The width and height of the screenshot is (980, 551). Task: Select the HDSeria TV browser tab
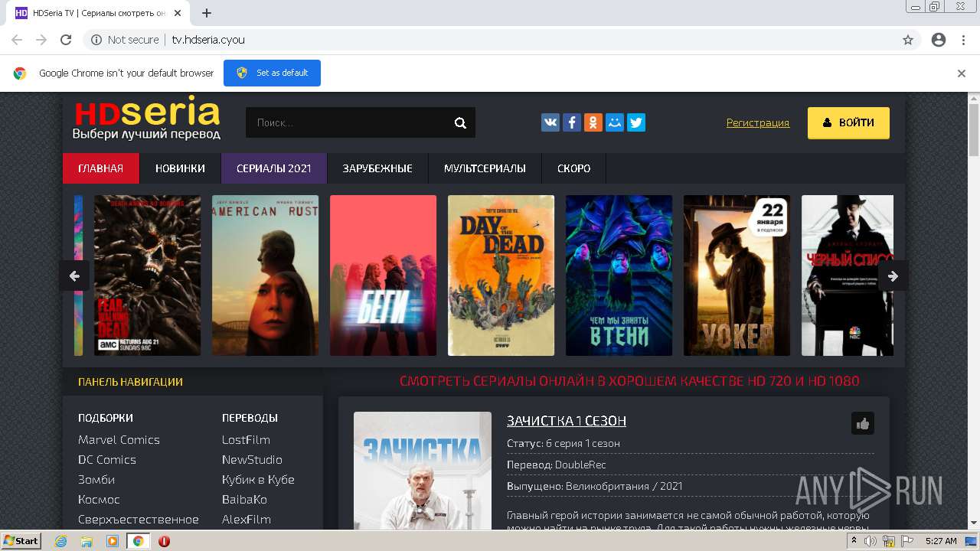point(98,13)
